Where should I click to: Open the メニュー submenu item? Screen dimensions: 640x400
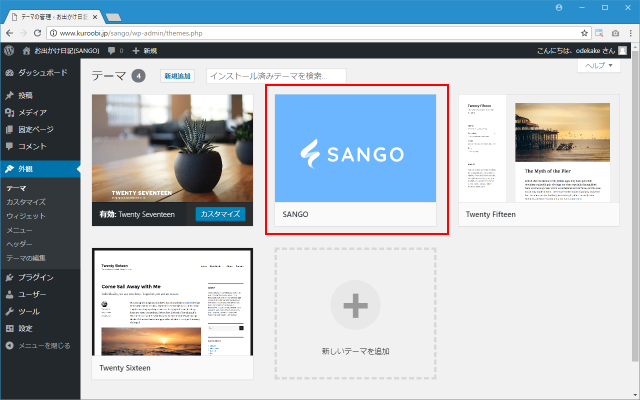click(19, 230)
